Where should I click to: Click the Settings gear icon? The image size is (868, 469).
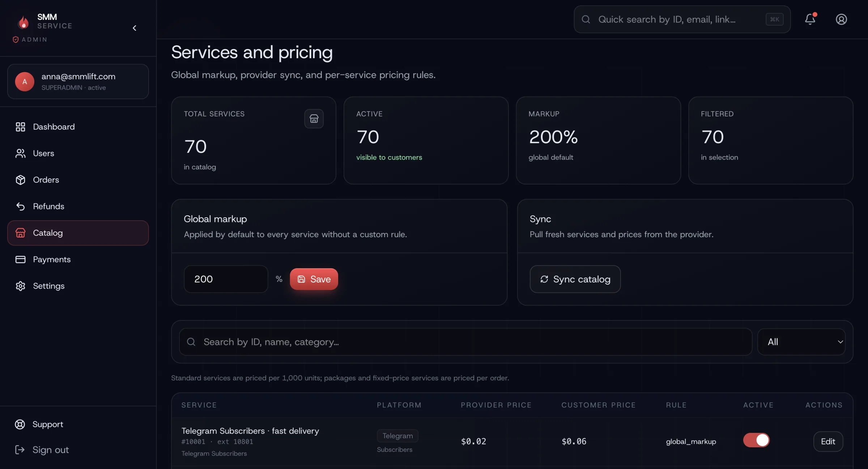pos(20,286)
